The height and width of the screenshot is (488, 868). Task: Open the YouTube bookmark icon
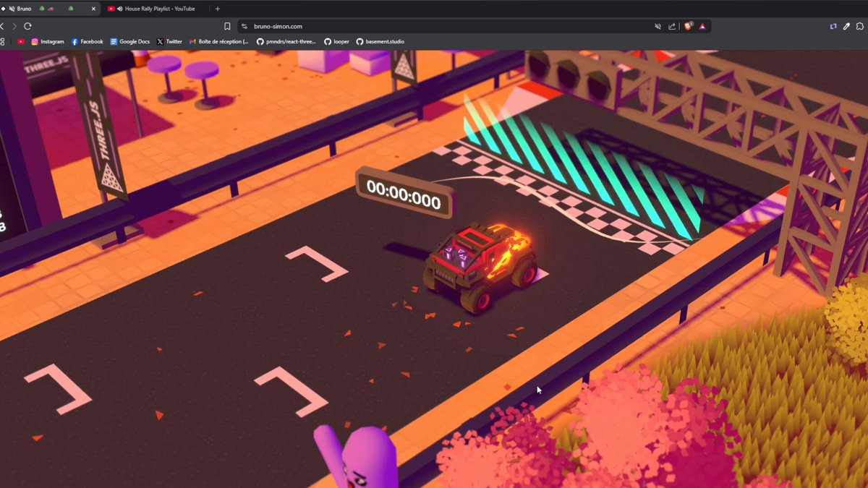point(20,42)
